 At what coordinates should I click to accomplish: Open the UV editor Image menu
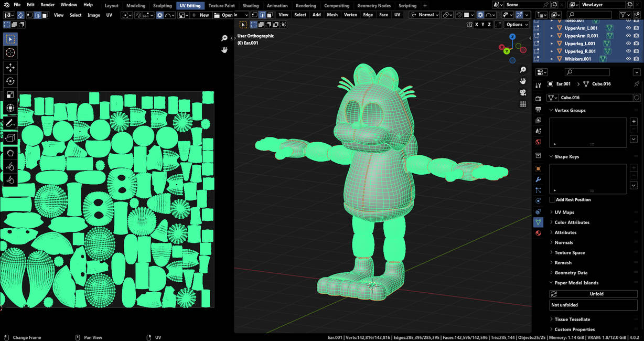tap(94, 15)
